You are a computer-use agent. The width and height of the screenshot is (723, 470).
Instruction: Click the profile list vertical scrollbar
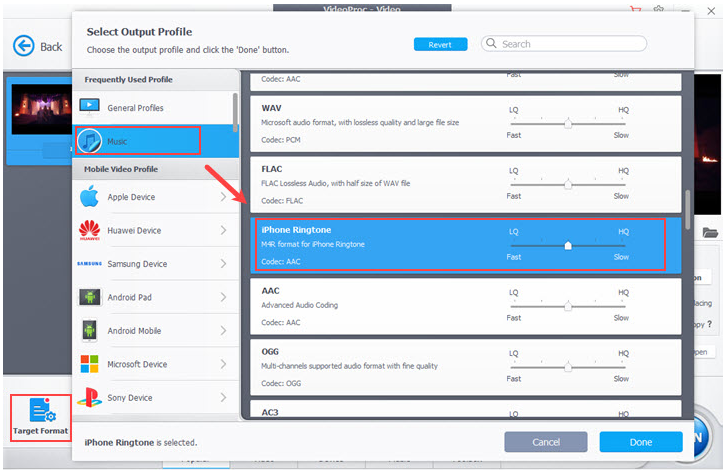click(x=687, y=209)
